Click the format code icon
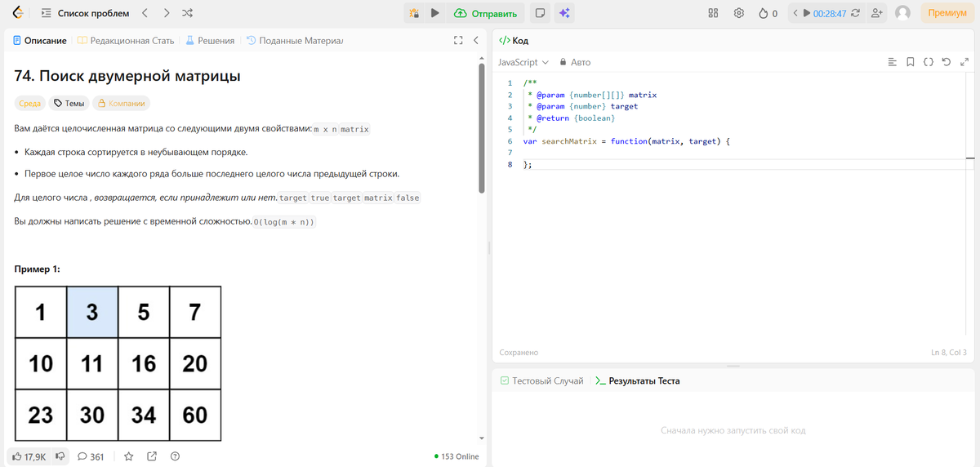Image resolution: width=980 pixels, height=467 pixels. click(x=892, y=62)
